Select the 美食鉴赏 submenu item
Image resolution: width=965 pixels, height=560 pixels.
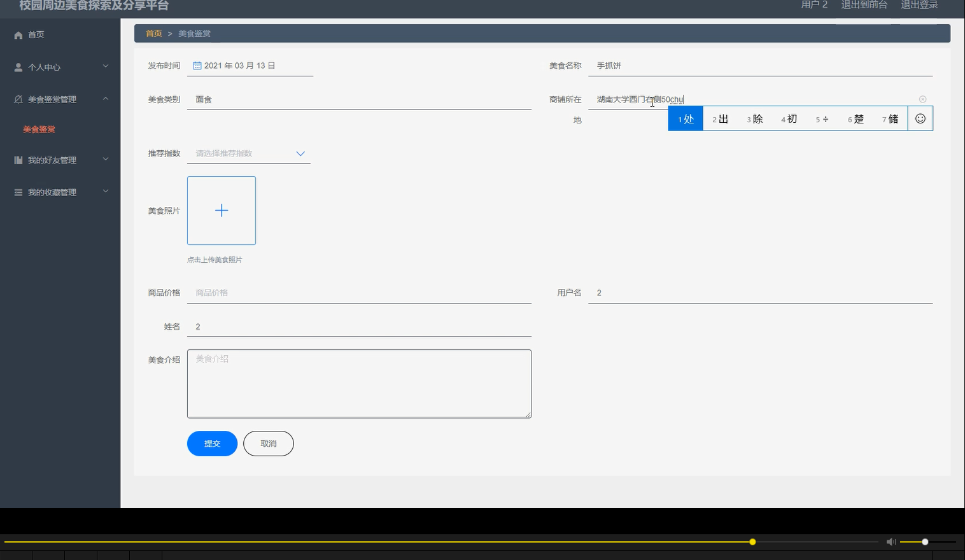click(x=39, y=129)
